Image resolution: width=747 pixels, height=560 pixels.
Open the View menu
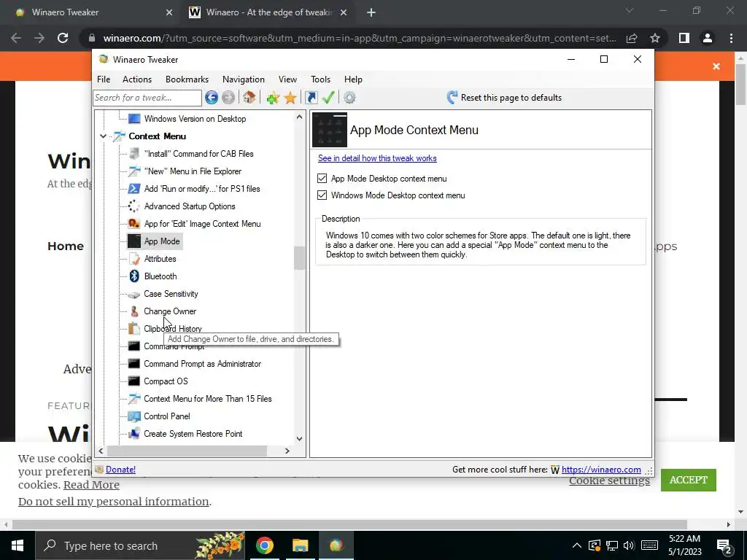287,79
